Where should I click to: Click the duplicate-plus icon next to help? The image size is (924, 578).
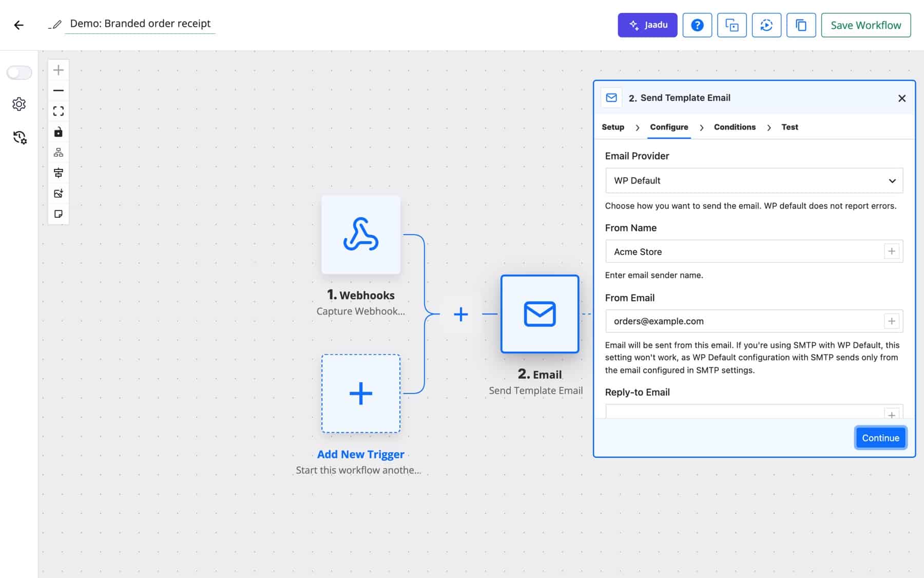[731, 25]
